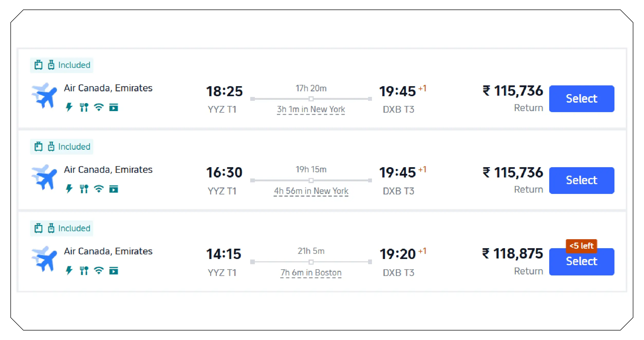Click the power outlet icon on 16:30 flight
644x340 pixels.
[69, 189]
